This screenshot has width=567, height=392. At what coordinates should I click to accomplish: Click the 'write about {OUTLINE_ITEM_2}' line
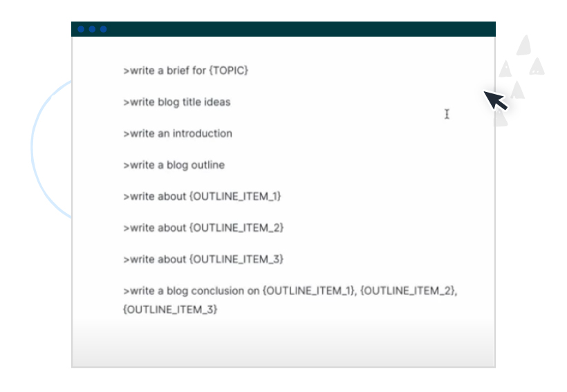(203, 227)
